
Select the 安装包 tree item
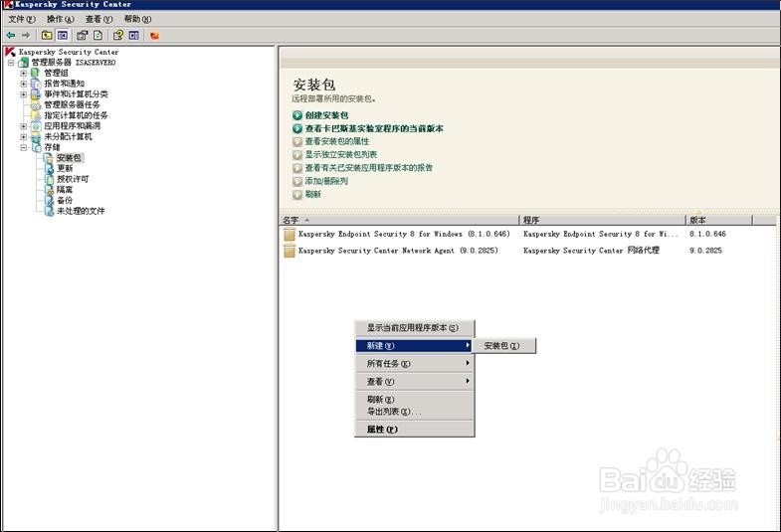[70, 158]
